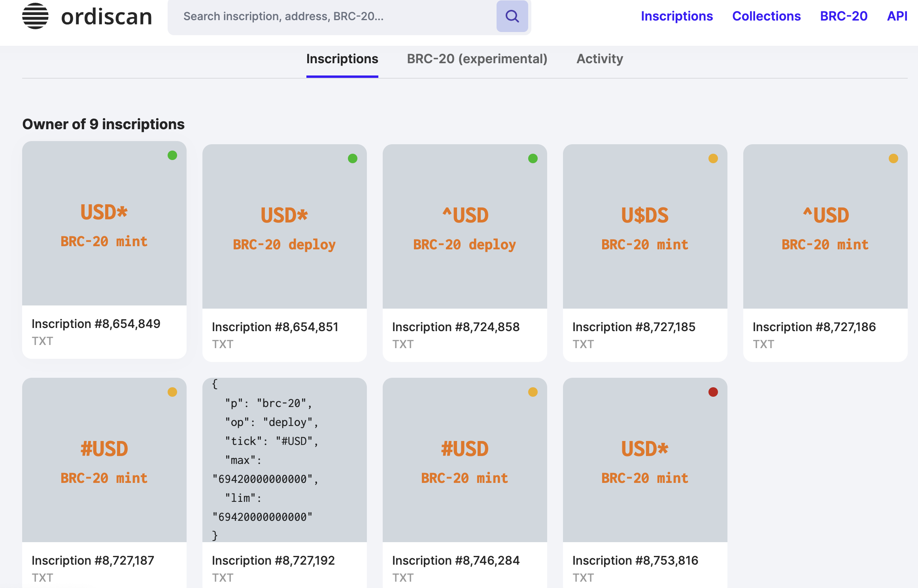Click green status dot on Inscription #8,654,849
This screenshot has width=918, height=588.
(x=172, y=155)
